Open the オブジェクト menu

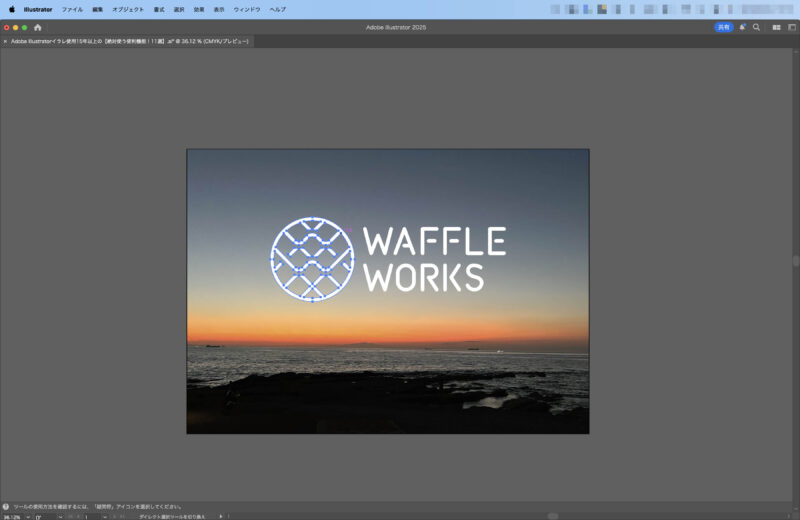pos(127,9)
